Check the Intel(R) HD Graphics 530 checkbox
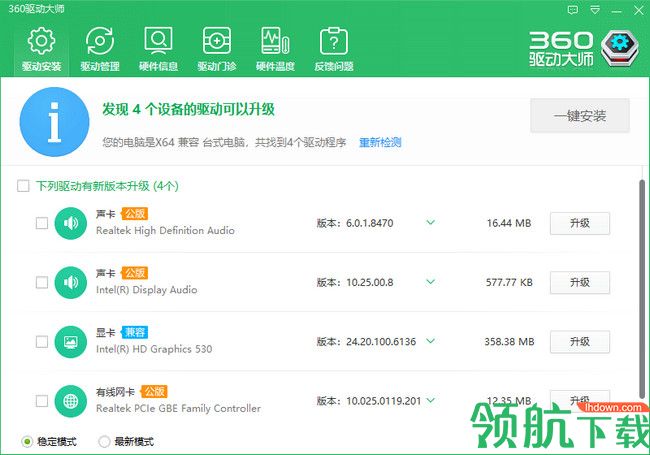The height and width of the screenshot is (455, 650). 42,342
